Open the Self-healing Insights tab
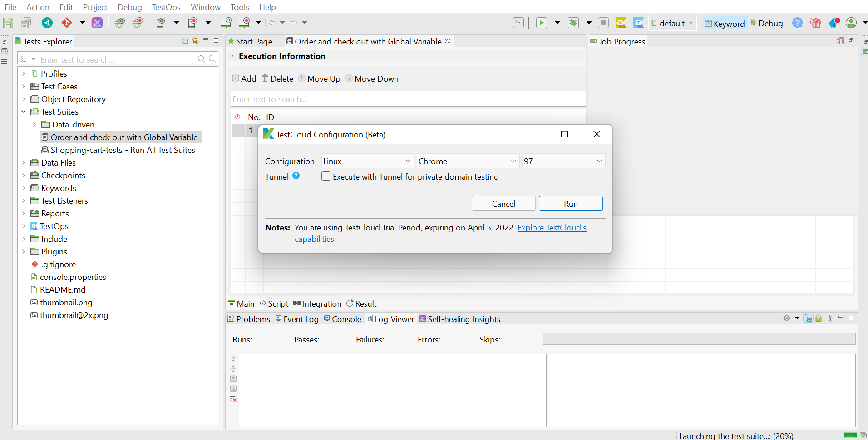Image resolution: width=868 pixels, height=440 pixels. 459,319
